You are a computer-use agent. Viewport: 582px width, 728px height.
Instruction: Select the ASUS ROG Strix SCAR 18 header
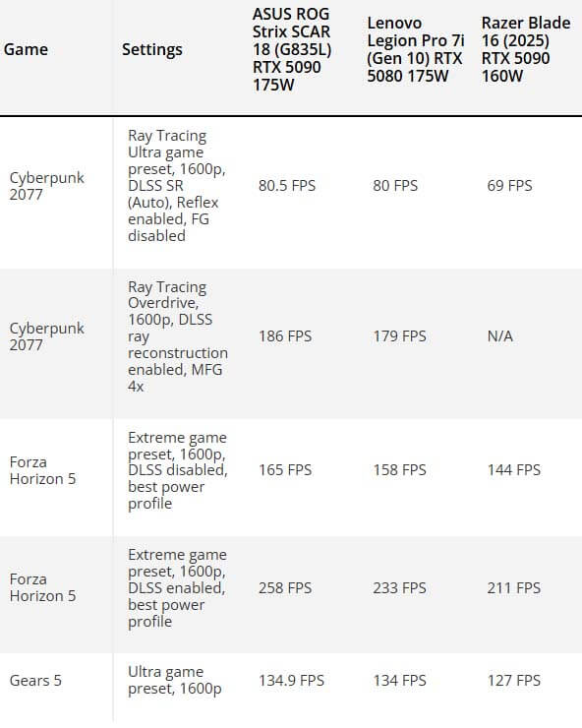[x=292, y=49]
